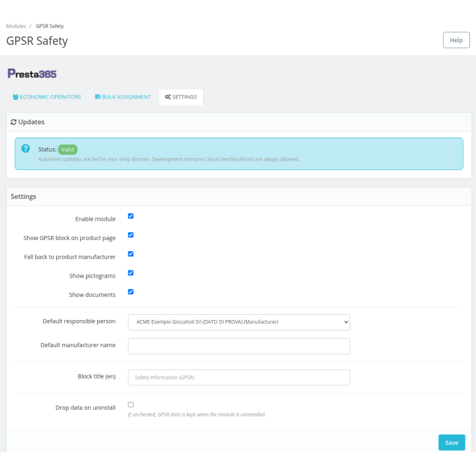Focus the Default manufacturer name field
The image size is (476, 476).
[x=239, y=346]
